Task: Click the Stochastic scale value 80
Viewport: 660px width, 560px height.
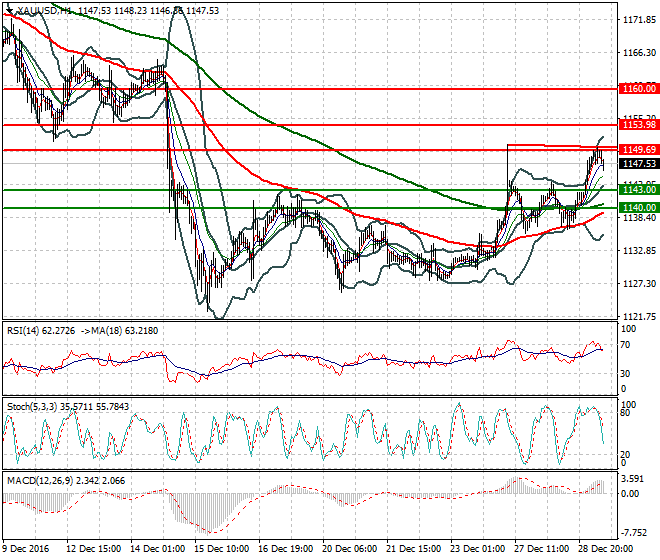Action: [x=626, y=413]
